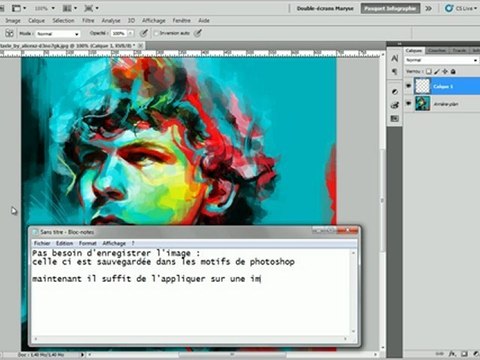
Task: Open Fichier menu in Bloc-notes
Action: (x=42, y=243)
